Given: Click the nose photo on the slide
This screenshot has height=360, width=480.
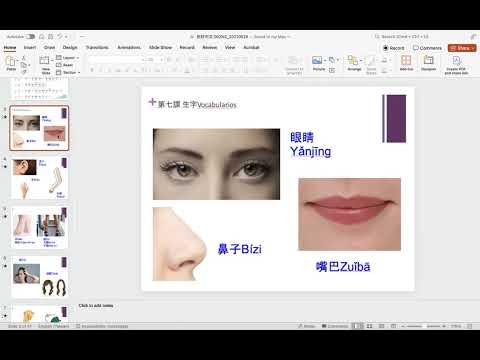Looking at the screenshot, I should click(x=180, y=244).
